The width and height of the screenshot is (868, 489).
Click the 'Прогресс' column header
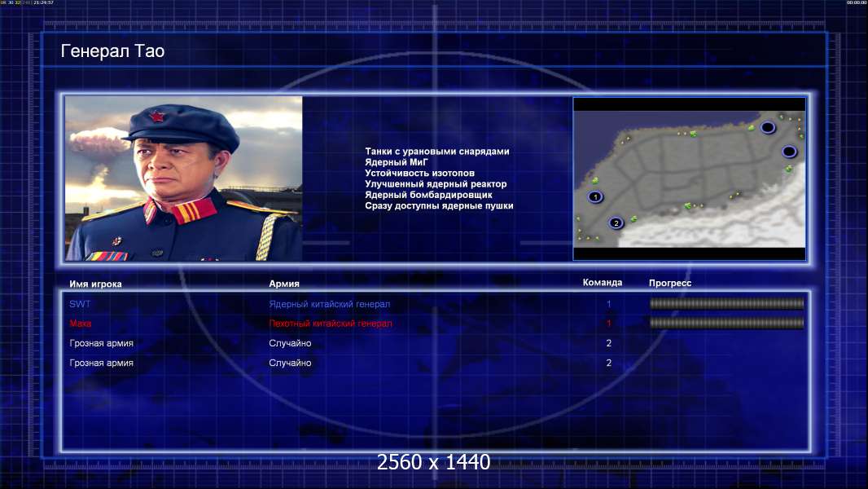click(670, 283)
